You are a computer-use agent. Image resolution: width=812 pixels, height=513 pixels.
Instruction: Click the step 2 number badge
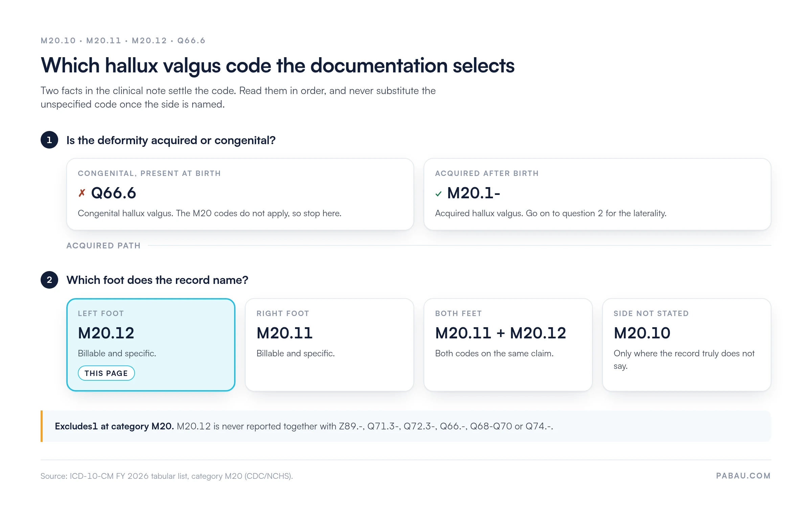[49, 280]
